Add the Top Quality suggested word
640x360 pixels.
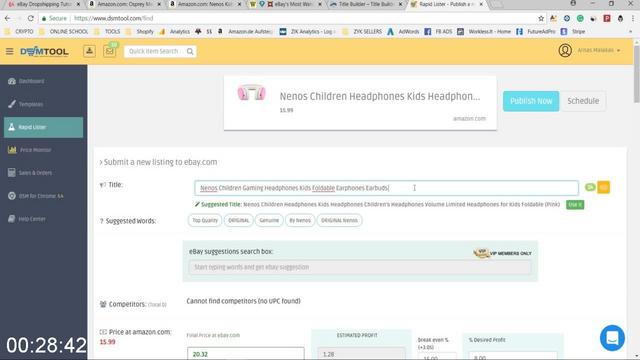click(204, 220)
